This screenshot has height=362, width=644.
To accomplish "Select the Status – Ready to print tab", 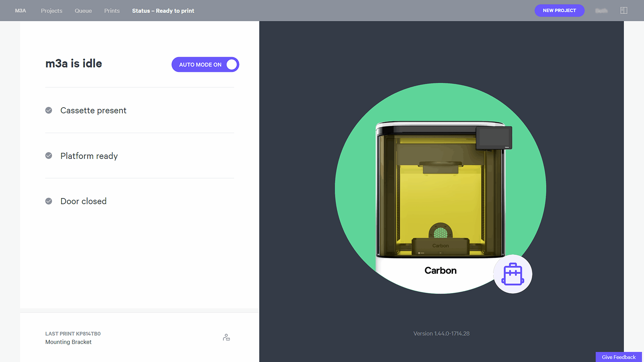I will [163, 11].
